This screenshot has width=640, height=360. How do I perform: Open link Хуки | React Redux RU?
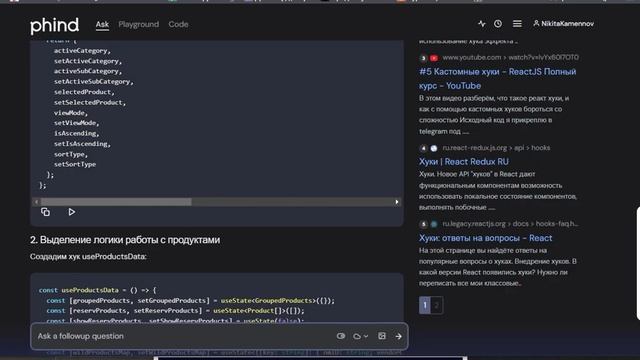coord(464,162)
